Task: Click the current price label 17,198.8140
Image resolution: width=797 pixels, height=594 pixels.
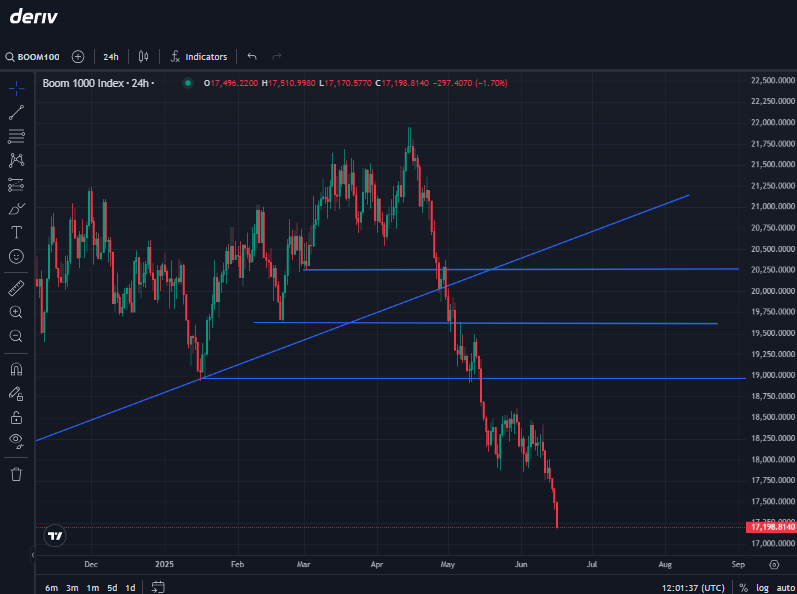Action: 771,527
